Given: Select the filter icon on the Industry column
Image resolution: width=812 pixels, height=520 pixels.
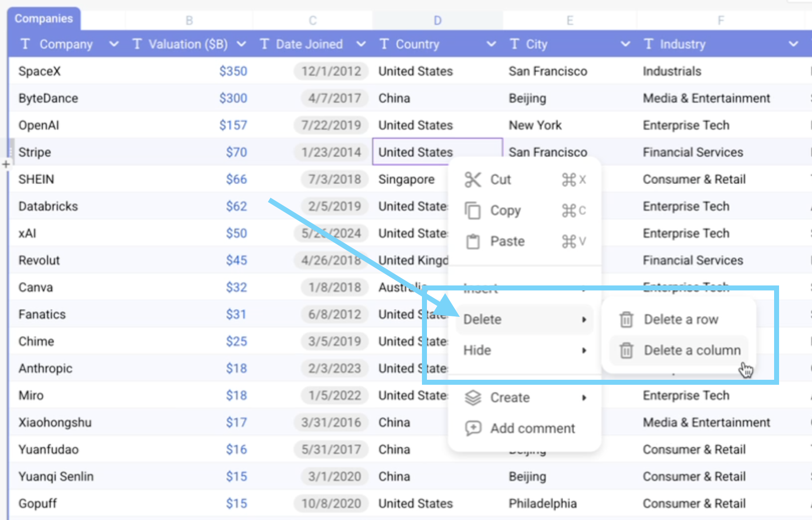Looking at the screenshot, I should [648, 44].
